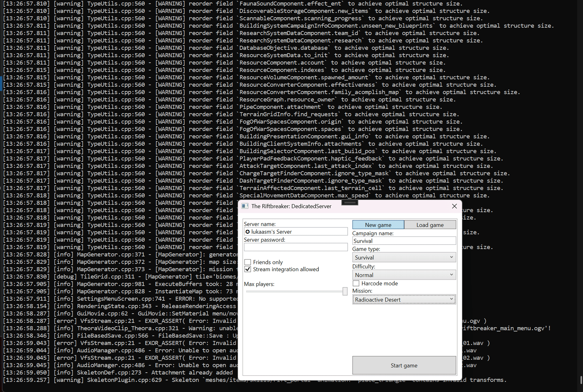Click the log line with SpecialMovementDataComponent.max_speed

(x=246, y=195)
